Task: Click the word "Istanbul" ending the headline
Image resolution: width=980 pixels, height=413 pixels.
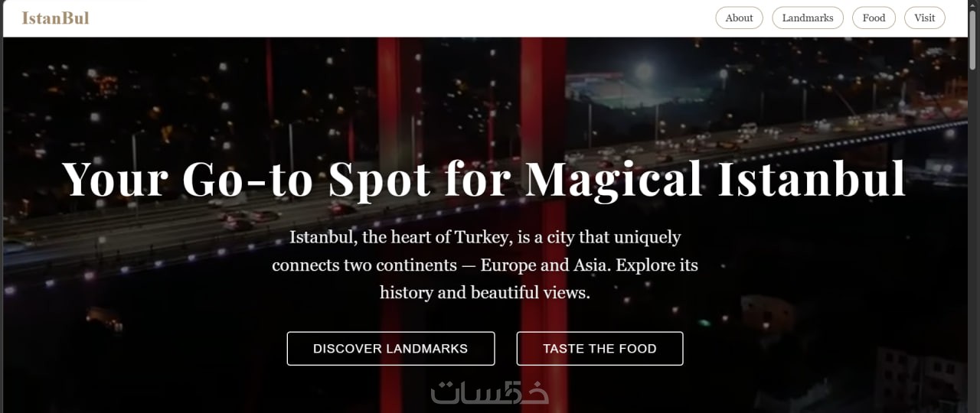Action: pos(812,180)
